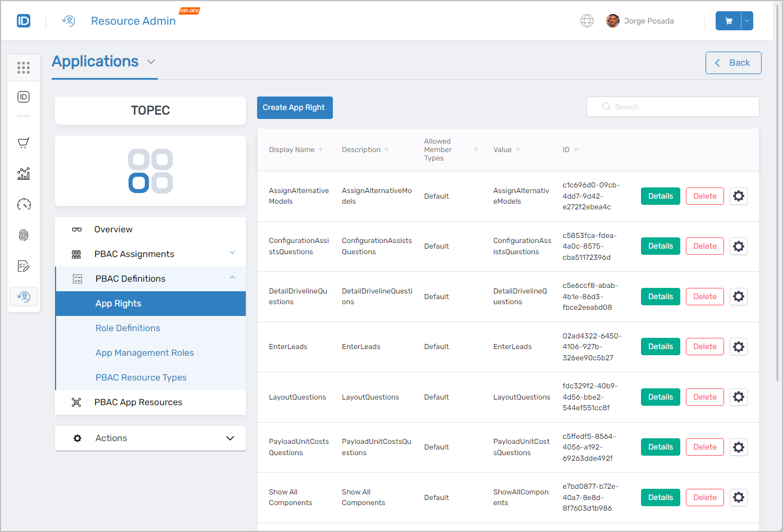Viewport: 783px width, 532px height.
Task: Open the checklist document icon in the sidebar
Action: [x=23, y=265]
